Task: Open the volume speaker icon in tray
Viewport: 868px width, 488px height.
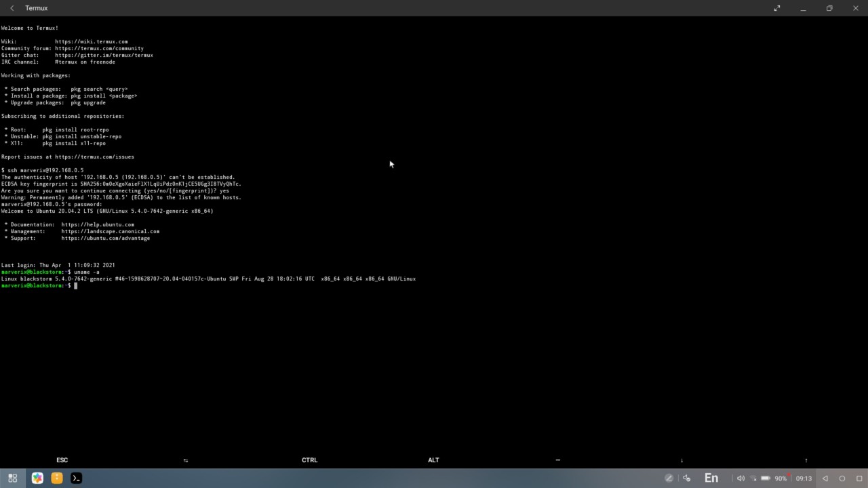Action: [741, 478]
